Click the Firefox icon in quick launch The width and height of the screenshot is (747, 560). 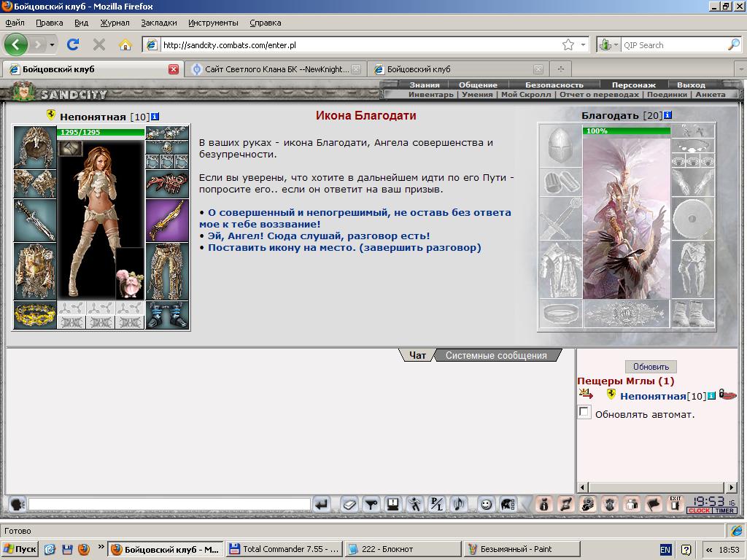[x=84, y=549]
